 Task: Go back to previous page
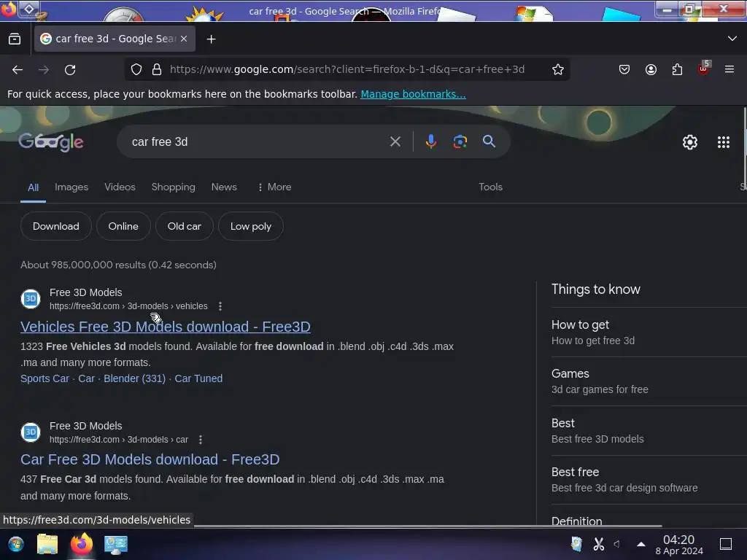[x=18, y=70]
